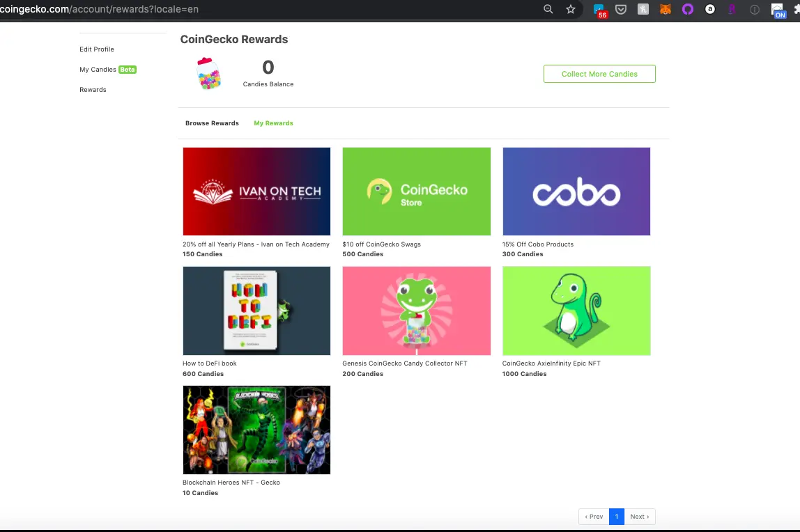
Task: Open My Candies Beta in sidebar
Action: 107,70
